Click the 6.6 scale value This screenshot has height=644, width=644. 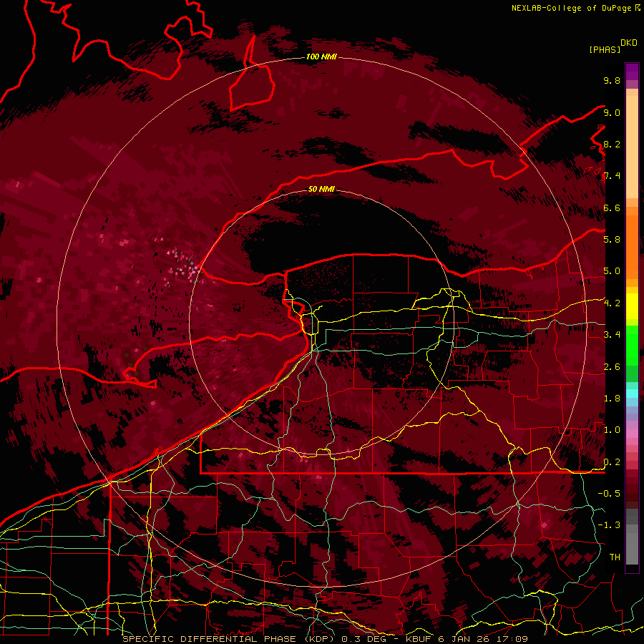(x=612, y=208)
